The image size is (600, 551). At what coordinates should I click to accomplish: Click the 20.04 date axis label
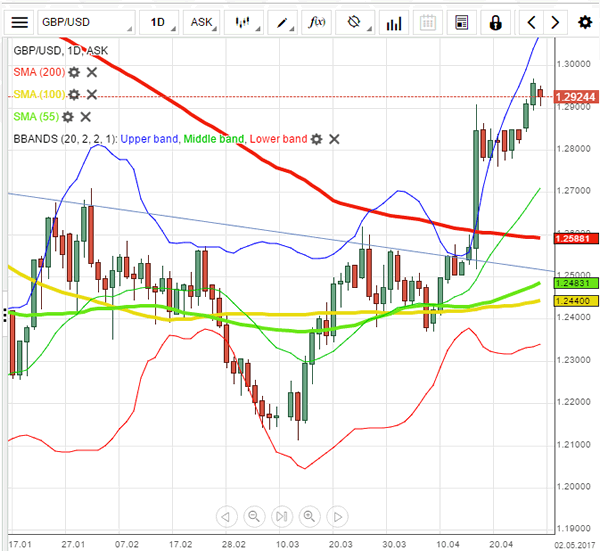501,544
